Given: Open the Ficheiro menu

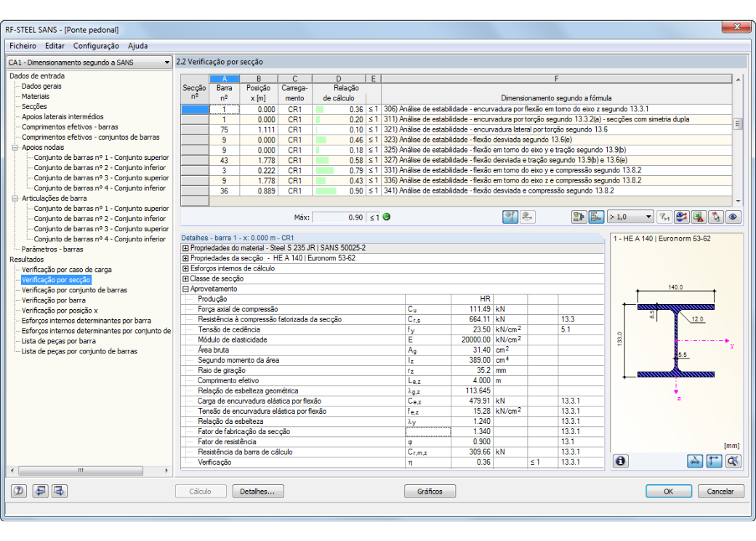Looking at the screenshot, I should pyautogui.click(x=23, y=46).
